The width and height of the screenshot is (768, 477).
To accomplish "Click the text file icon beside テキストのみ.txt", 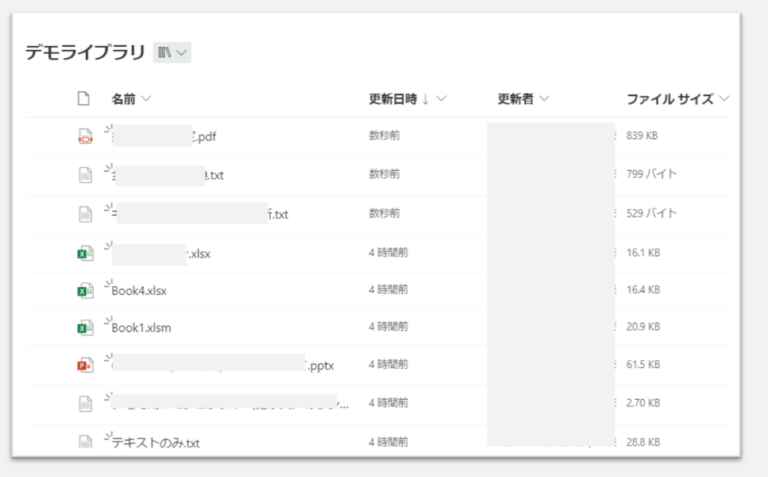I will click(x=85, y=441).
